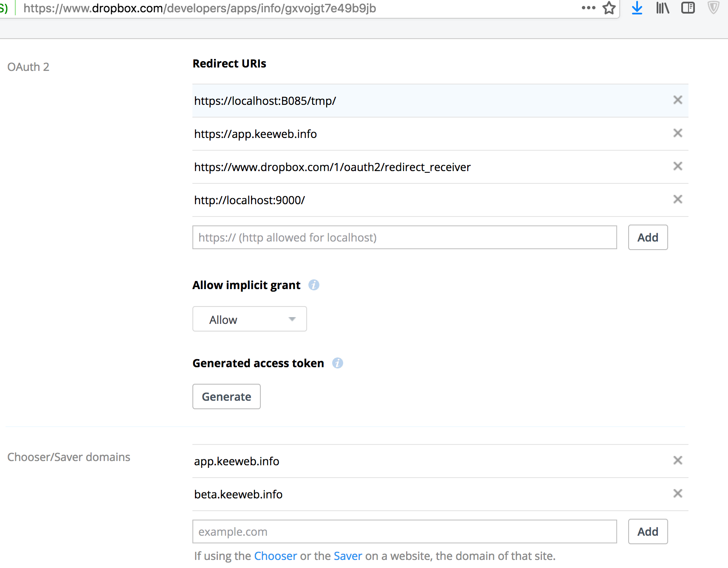Click the info icon beside Generated access token
728x568 pixels.
338,363
